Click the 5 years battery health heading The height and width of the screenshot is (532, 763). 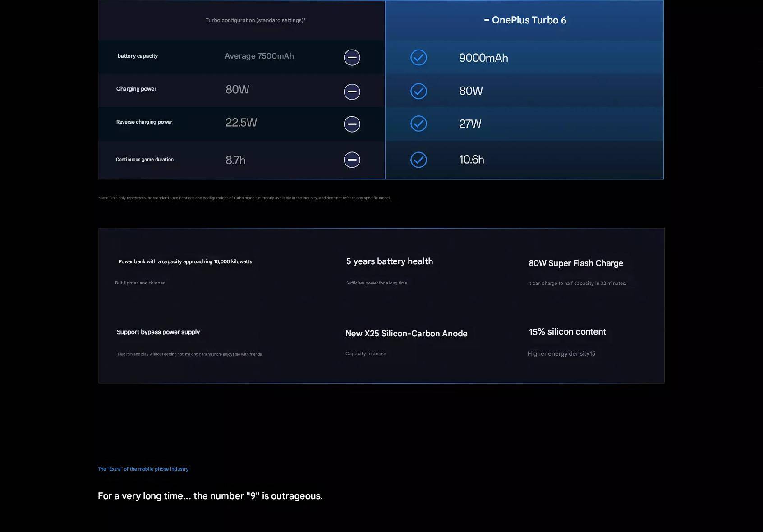point(389,261)
